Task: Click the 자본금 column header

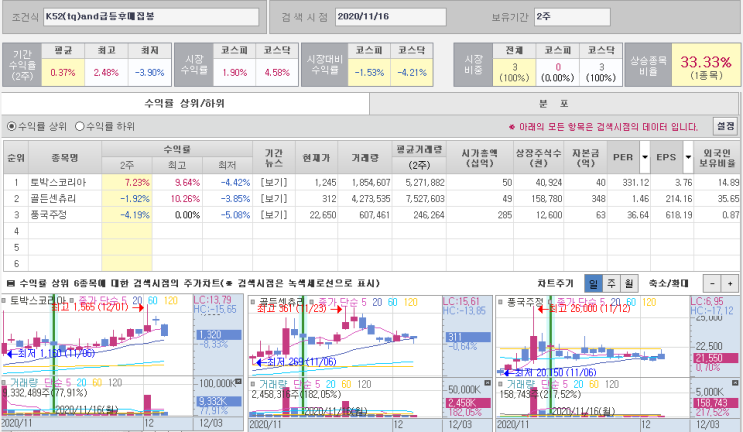Action: (x=585, y=158)
